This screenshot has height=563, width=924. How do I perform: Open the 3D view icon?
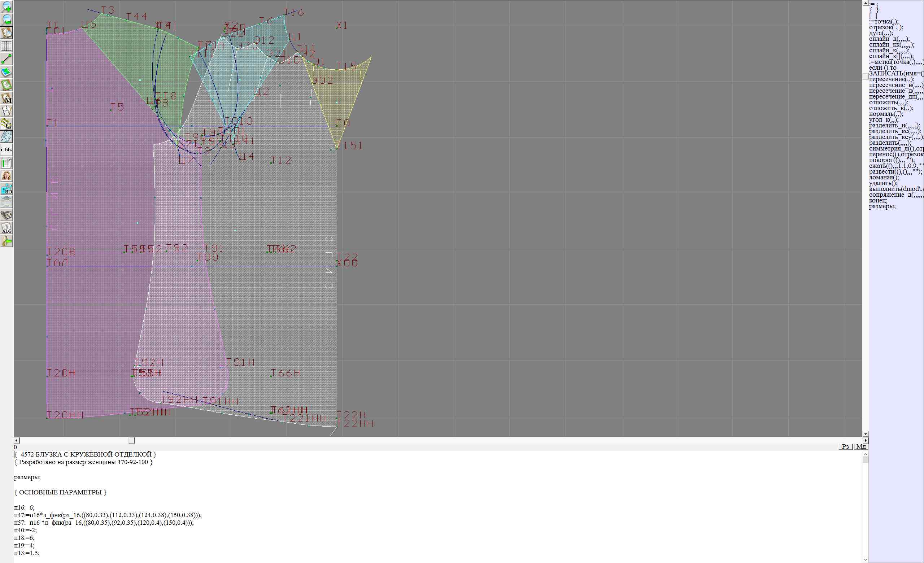6,189
